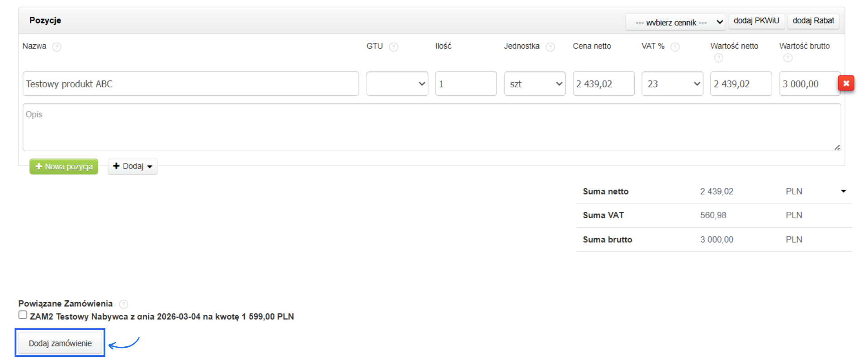Click the GTU help question mark icon
Image resolution: width=868 pixels, height=364 pixels.
[394, 47]
